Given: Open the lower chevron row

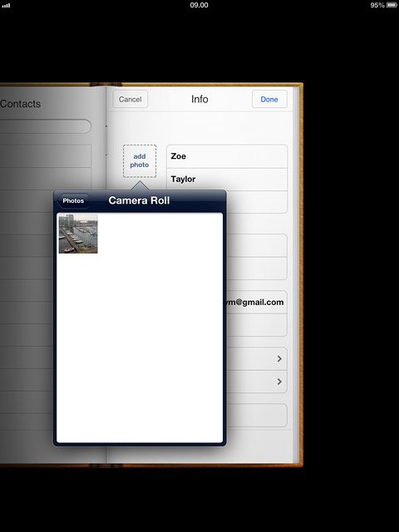Looking at the screenshot, I should [x=257, y=382].
